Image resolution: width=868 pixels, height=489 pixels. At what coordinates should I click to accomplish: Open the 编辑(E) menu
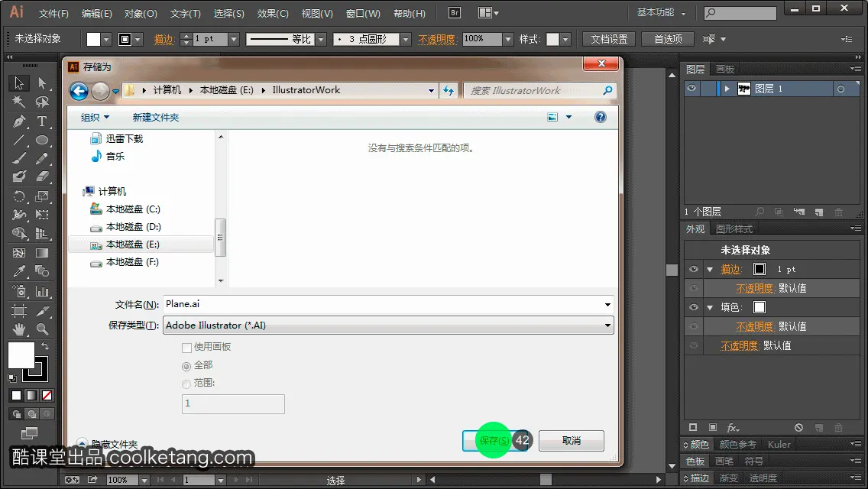[x=97, y=13]
